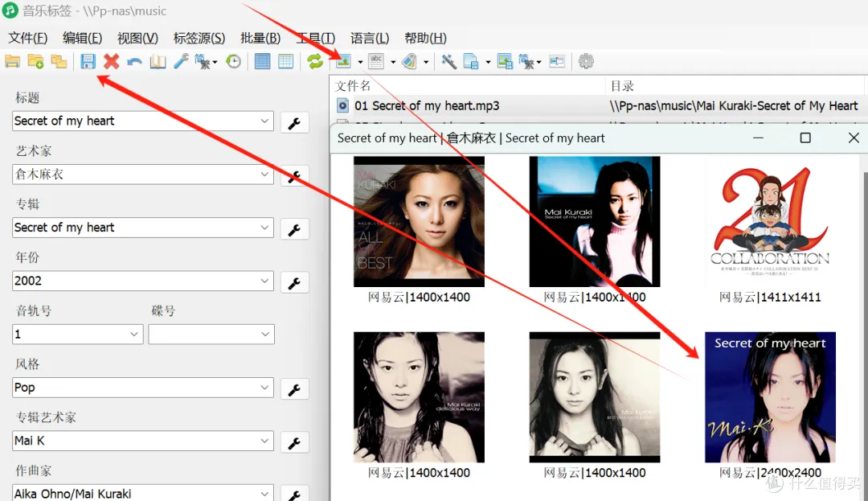Open the 标签源(S) menu
The width and height of the screenshot is (868, 501).
click(x=199, y=38)
